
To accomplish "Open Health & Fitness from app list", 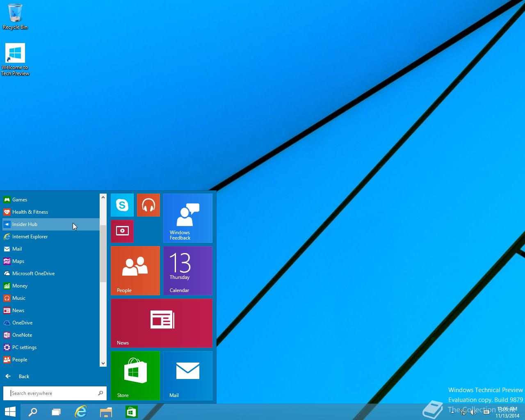I will tap(51, 212).
